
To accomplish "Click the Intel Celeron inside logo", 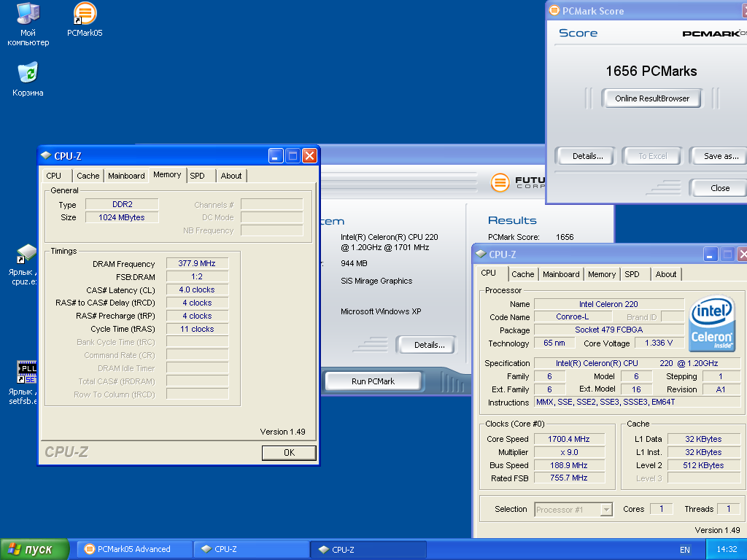I will coord(712,323).
